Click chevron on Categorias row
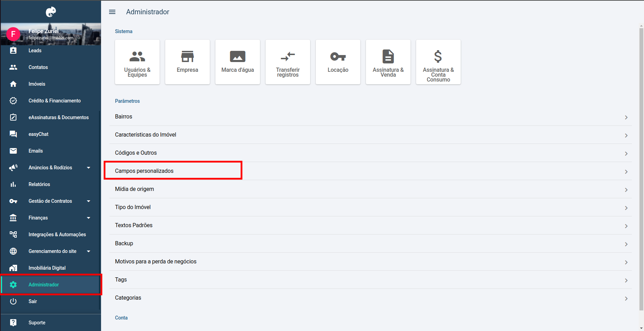 [x=626, y=299]
